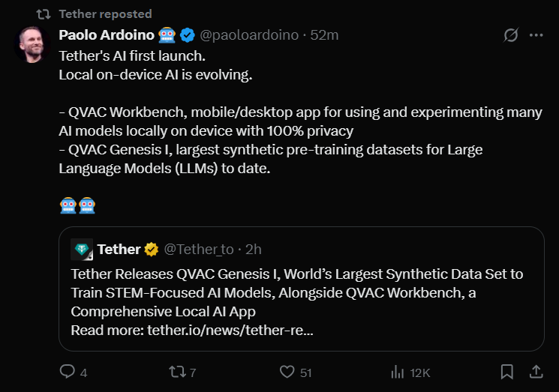Open Paolo Ardoino's profile avatar

(33, 46)
